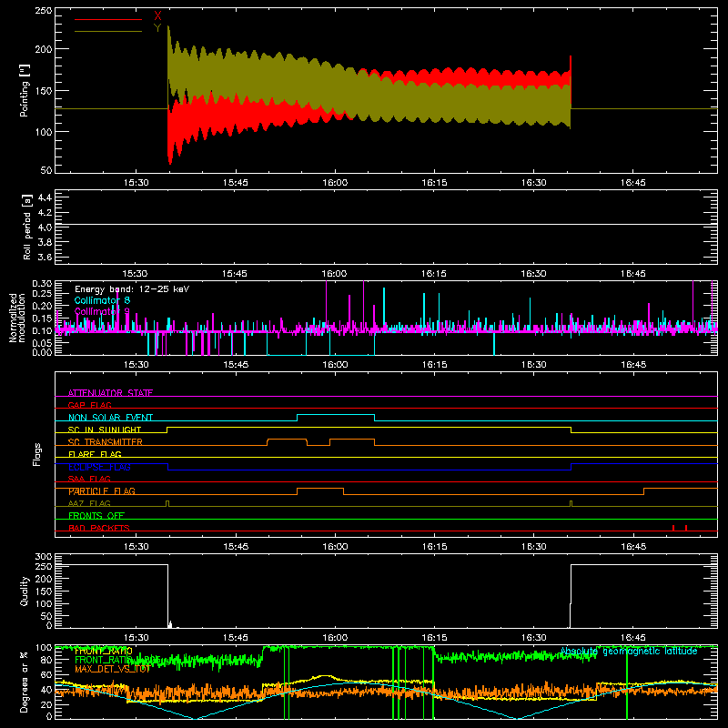Click the 16:30 label under Flags plot
Screen dimensions: 728x728
533,547
